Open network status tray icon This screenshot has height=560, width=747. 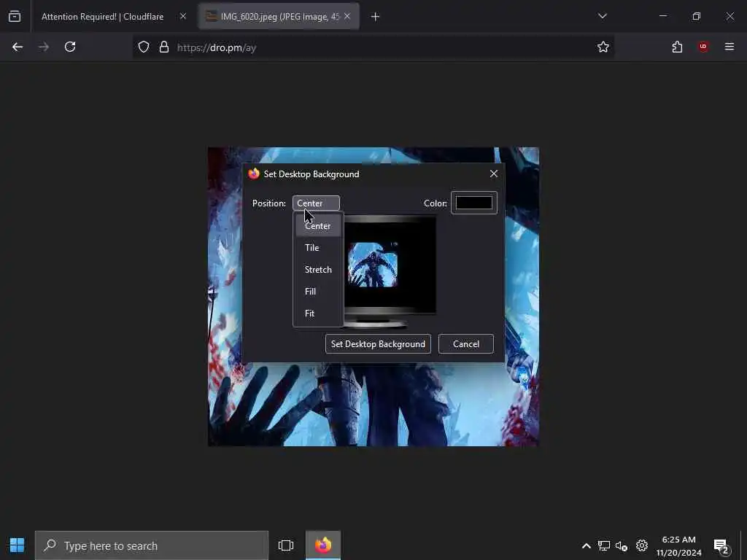(604, 545)
